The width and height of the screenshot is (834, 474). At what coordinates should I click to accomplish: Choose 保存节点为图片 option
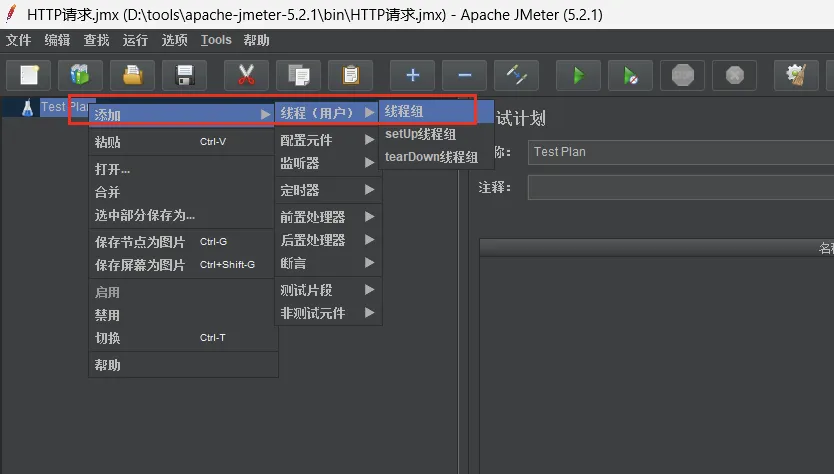[182, 242]
